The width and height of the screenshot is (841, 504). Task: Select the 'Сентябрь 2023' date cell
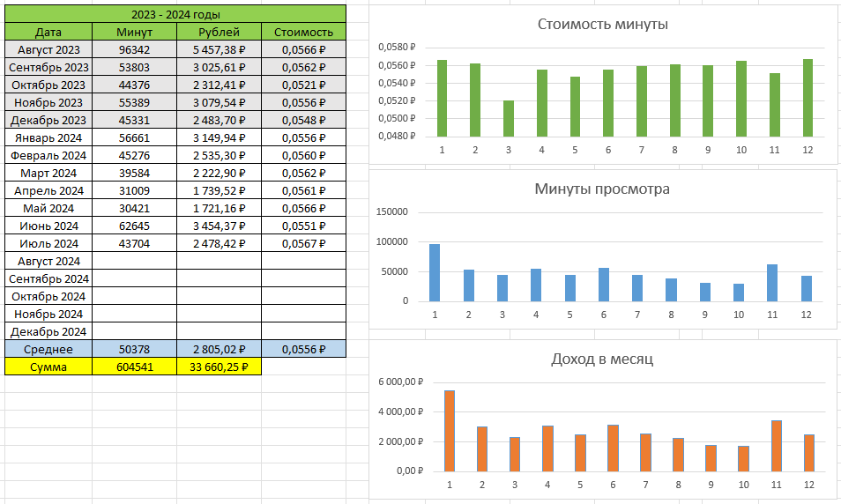[48, 68]
